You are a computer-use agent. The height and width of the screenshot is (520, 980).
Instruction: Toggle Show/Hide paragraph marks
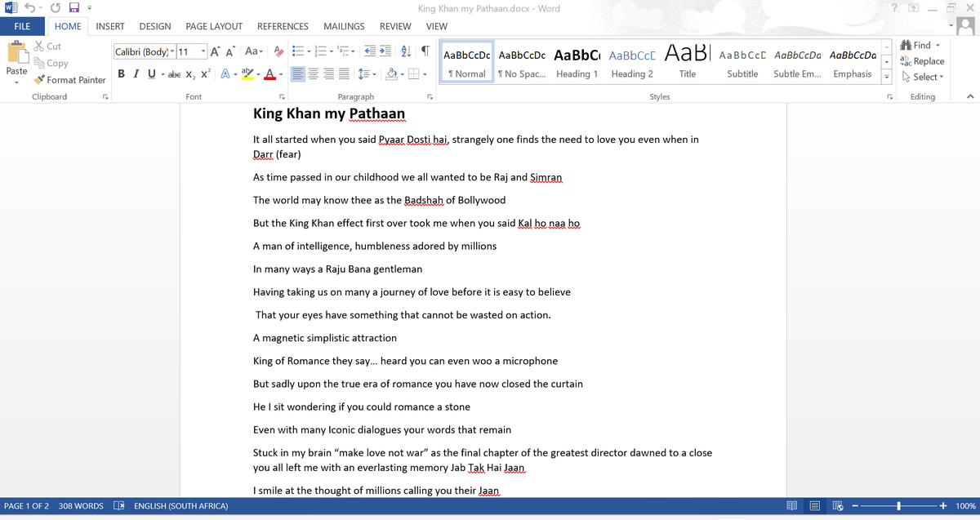coord(425,51)
